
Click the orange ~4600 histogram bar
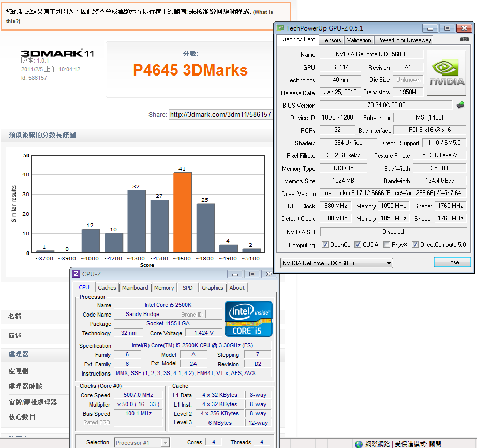[x=183, y=213]
